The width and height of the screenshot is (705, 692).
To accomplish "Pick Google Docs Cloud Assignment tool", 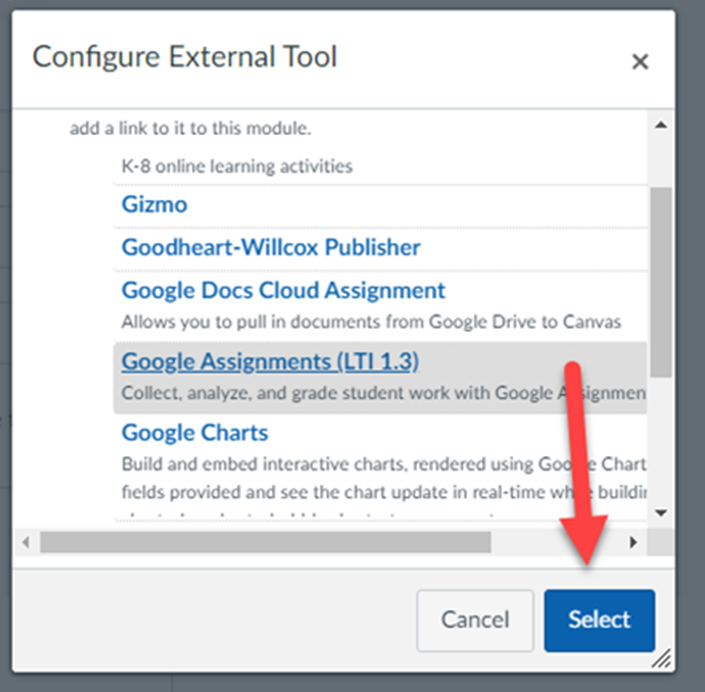I will pos(283,291).
